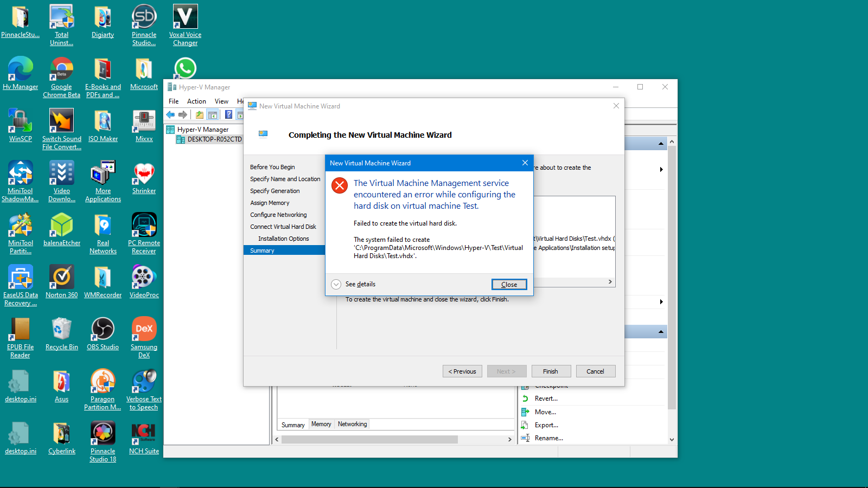868x488 pixels.
Task: Toggle Show/Hide Console Tree toolbar icon
Action: click(213, 114)
